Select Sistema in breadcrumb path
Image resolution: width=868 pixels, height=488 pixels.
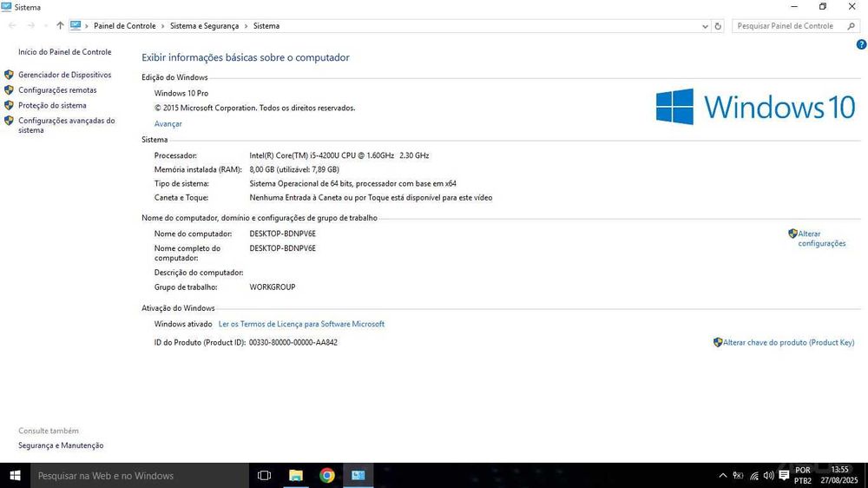[x=266, y=26]
